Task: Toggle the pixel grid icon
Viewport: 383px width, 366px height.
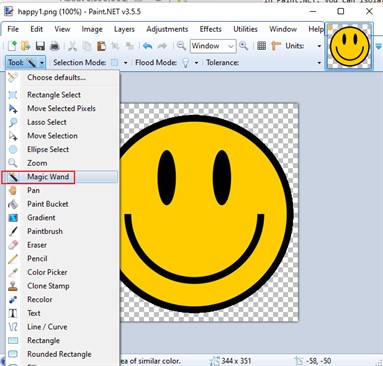Action: coord(262,46)
